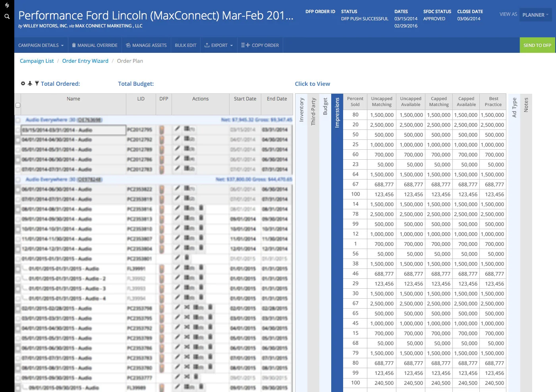
Task: Click the funnel filter icon beside Total Ordered
Action: pyautogui.click(x=37, y=83)
